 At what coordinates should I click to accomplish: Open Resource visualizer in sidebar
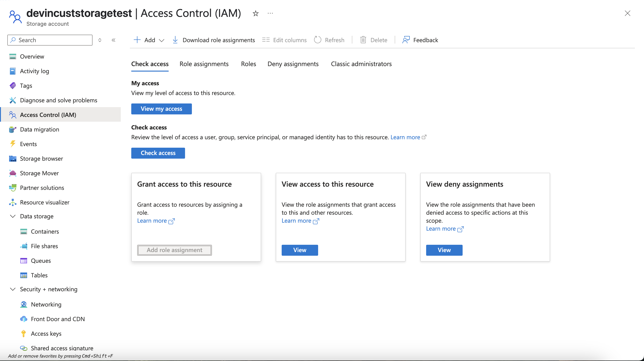pyautogui.click(x=44, y=202)
